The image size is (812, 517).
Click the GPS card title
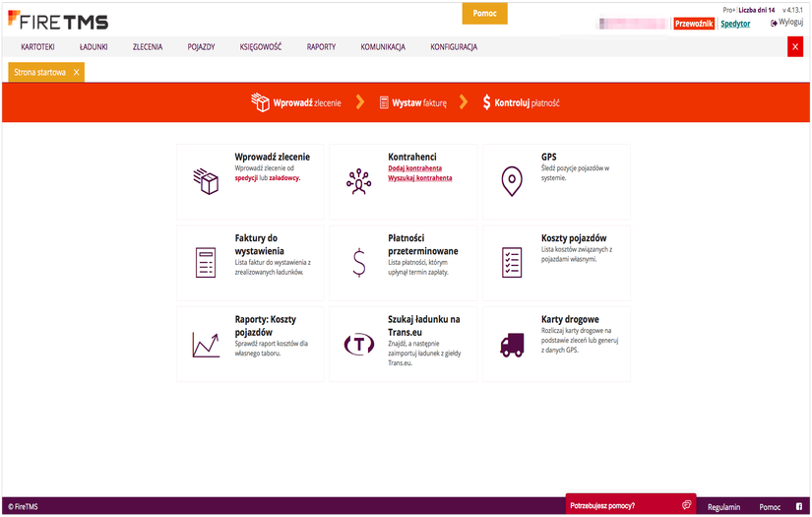(549, 157)
